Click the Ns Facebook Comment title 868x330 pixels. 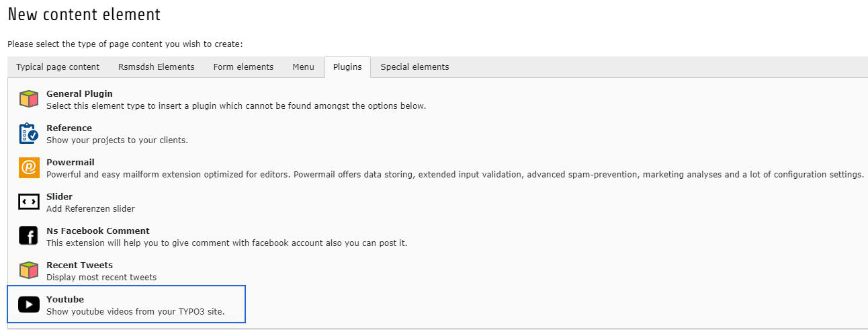click(x=98, y=231)
